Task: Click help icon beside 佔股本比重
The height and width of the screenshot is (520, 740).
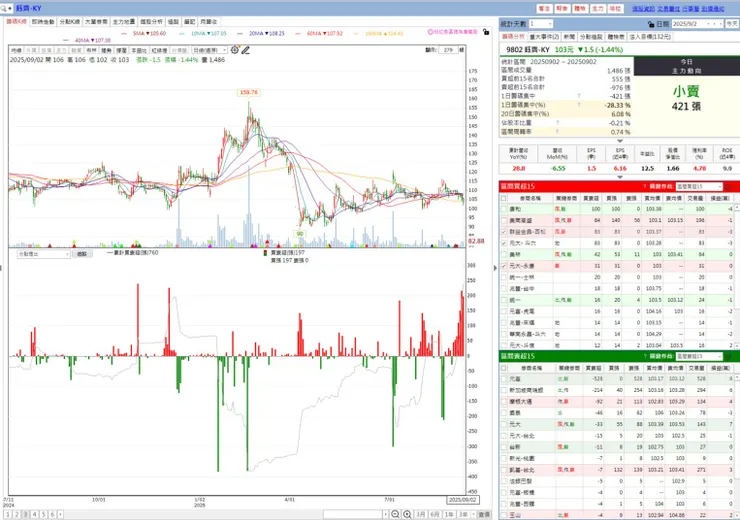Action: (x=557, y=123)
